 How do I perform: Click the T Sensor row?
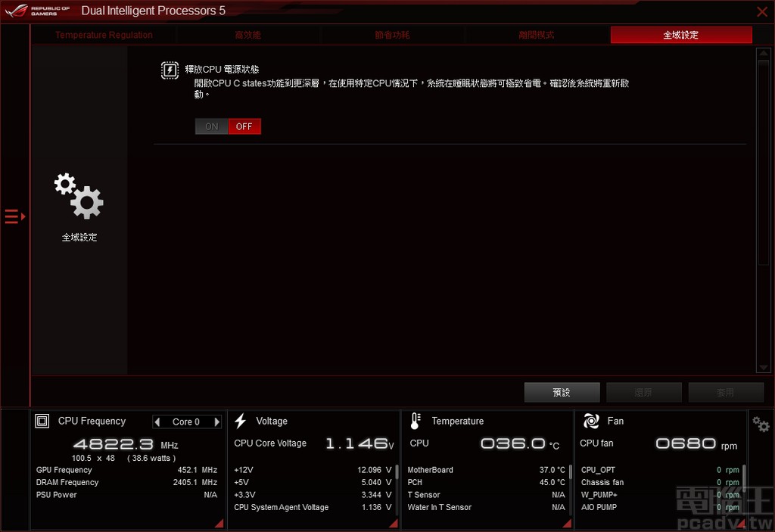486,494
